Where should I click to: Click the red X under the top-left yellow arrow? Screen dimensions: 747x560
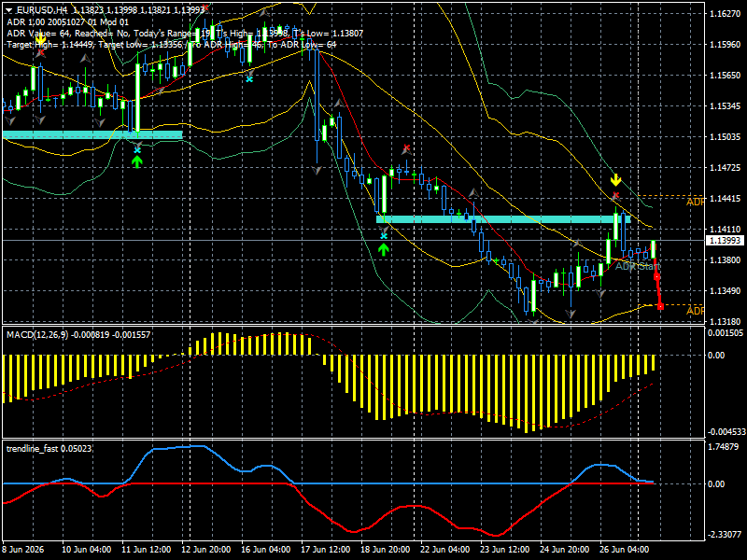point(41,52)
